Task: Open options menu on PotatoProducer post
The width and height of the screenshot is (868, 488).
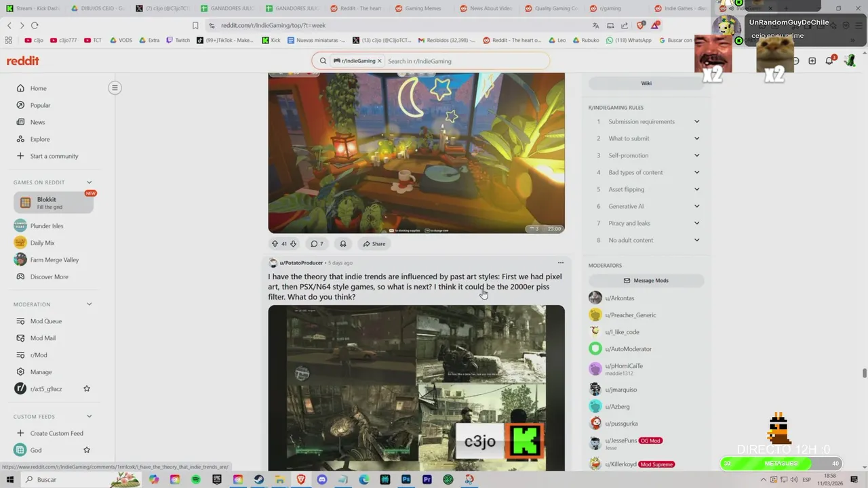Action: click(560, 262)
